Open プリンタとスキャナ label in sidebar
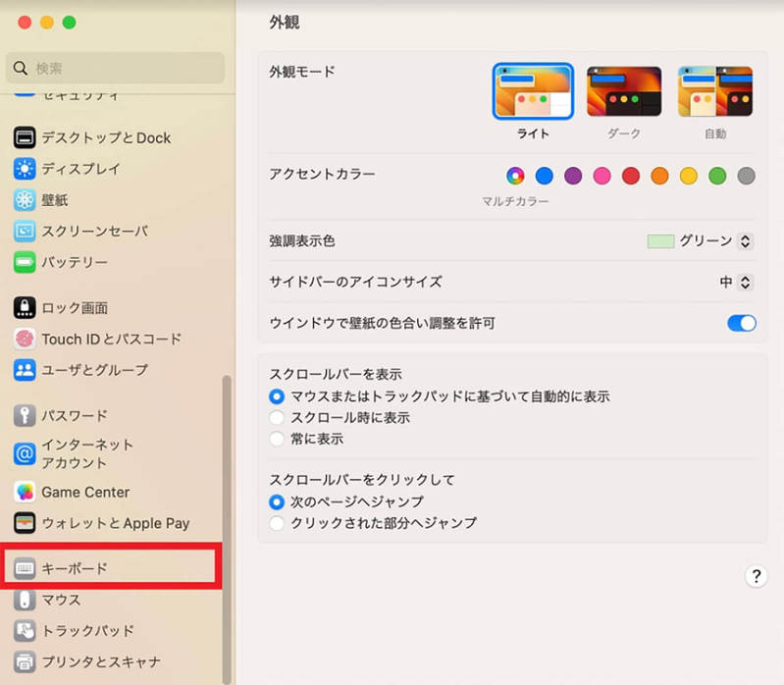This screenshot has height=685, width=784. point(101,661)
